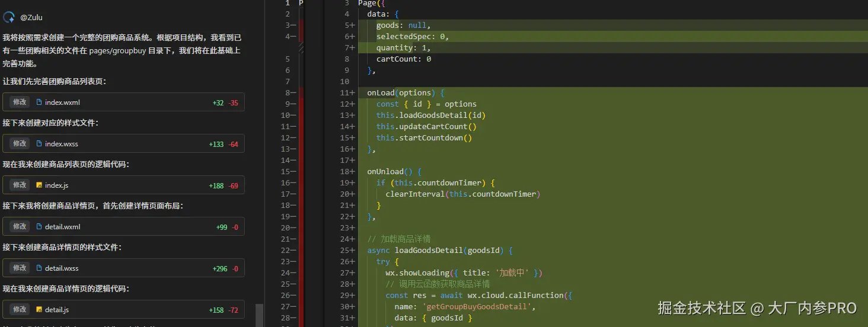
Task: Click the 'async loadGoodsDetail(goodsId) {' line
Action: (440, 250)
